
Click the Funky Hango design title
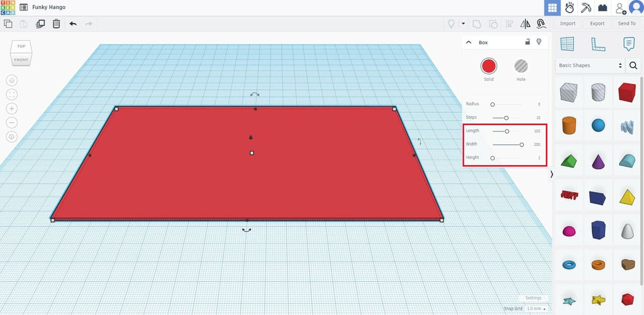[49, 8]
